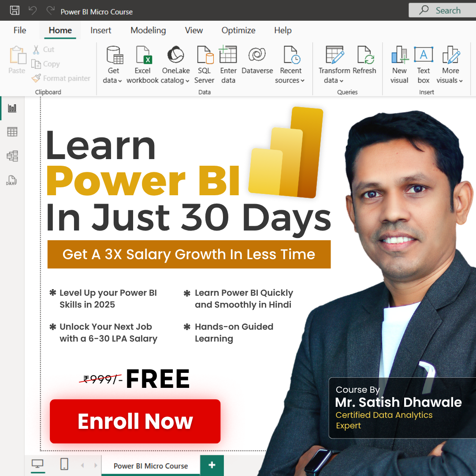The image size is (476, 476).
Task: Click the Power BI logo graphic
Action: tap(286, 152)
